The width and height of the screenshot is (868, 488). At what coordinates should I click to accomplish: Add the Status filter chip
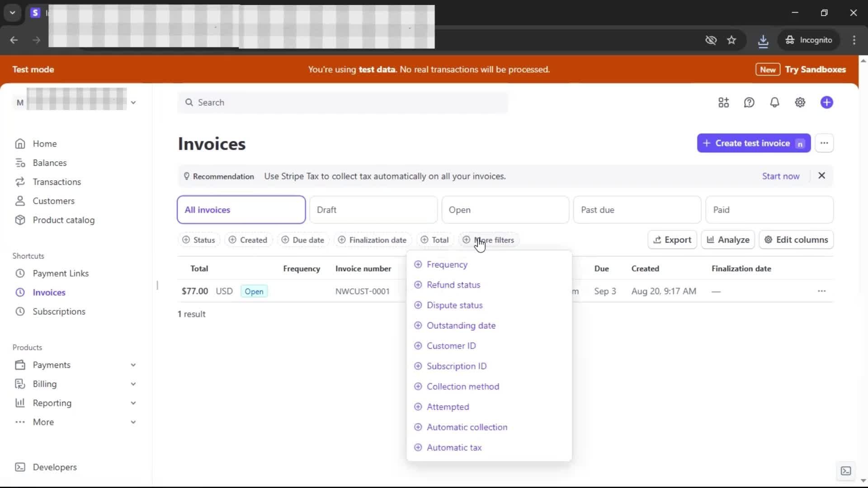click(198, 240)
